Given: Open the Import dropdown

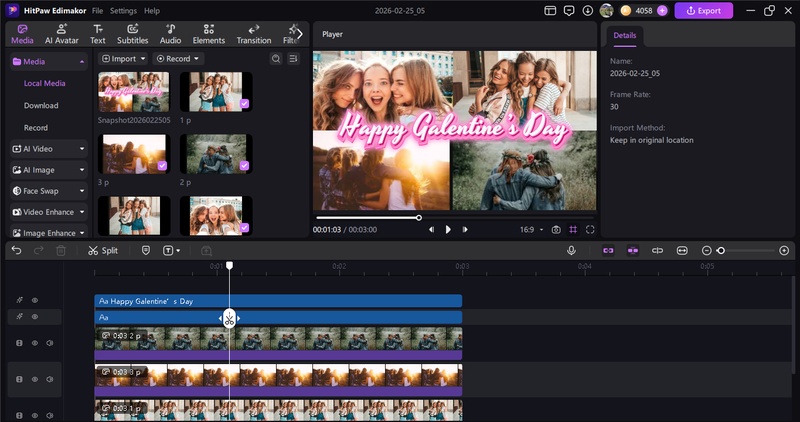Looking at the screenshot, I should click(123, 59).
